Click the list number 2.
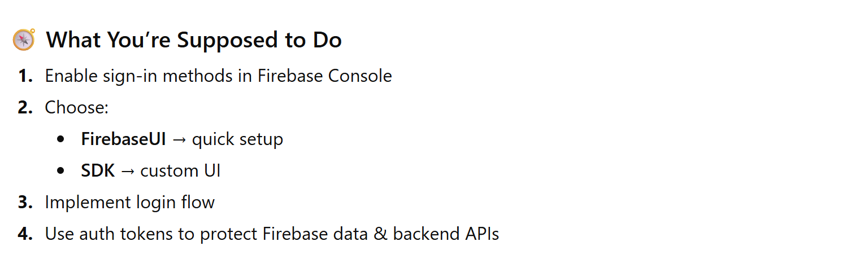The height and width of the screenshot is (272, 868). [x=25, y=107]
